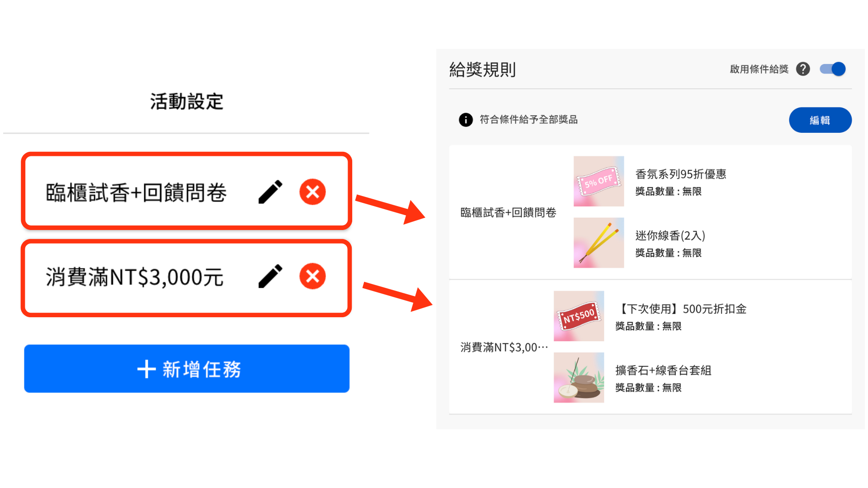Viewport: 868px width, 488px height.
Task: Select the truncated 消費滿NT$3,00… rule label
Action: [x=504, y=347]
